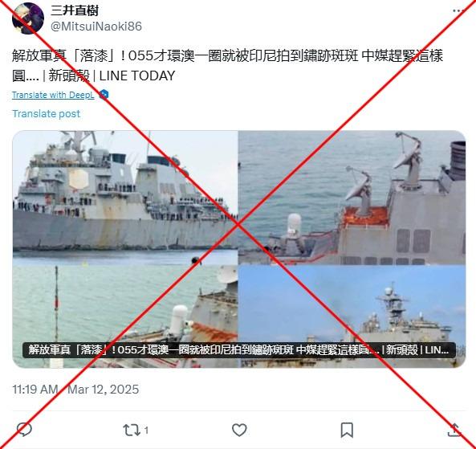Click Translate with DeepL link
476x449 pixels.
(53, 95)
